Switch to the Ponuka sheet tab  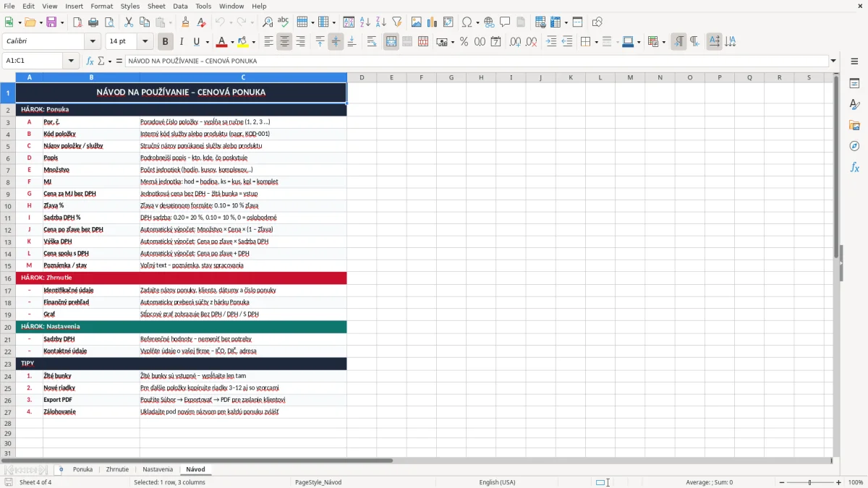click(x=82, y=469)
